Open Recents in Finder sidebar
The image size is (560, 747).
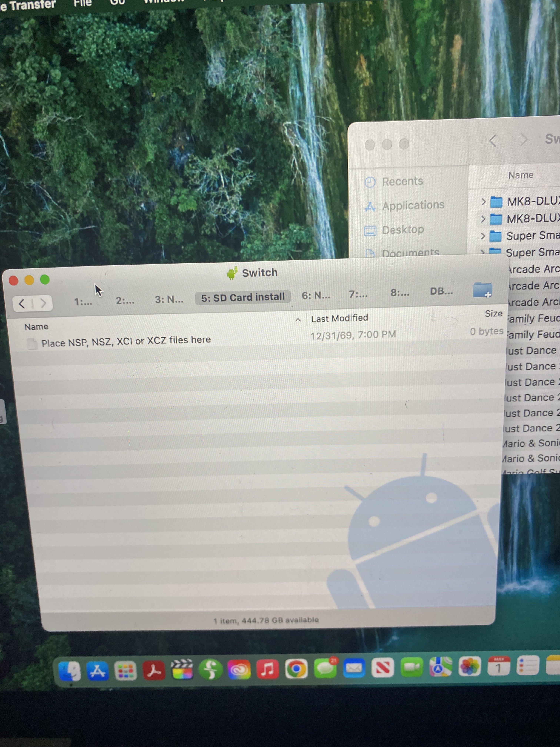click(x=402, y=182)
